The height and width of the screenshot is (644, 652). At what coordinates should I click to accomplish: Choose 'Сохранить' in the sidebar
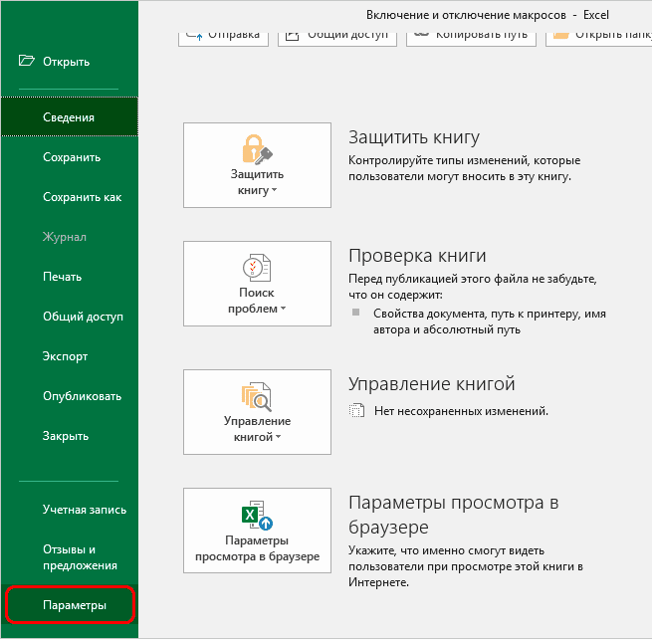tap(69, 157)
